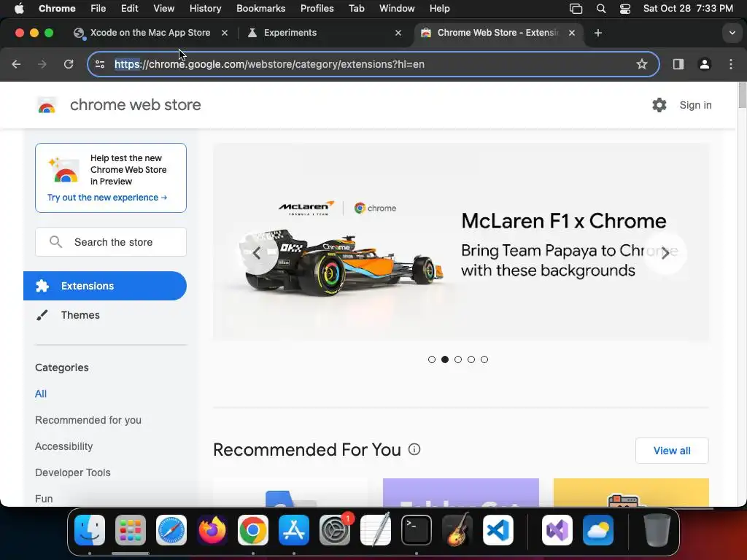Open Chrome side panel
This screenshot has width=747, height=560.
[678, 64]
